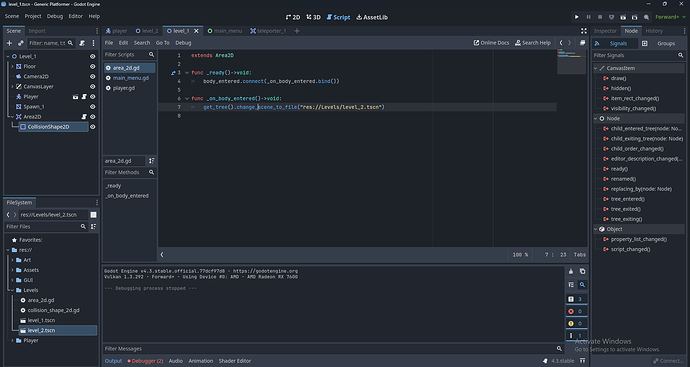Clear the output log with the broom icon
This screenshot has width=690, height=367.
tap(571, 272)
